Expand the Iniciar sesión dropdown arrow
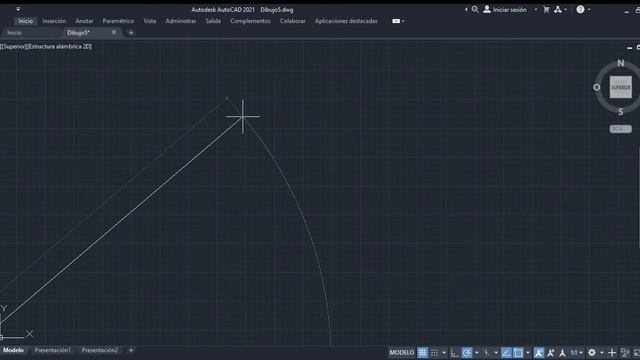The height and width of the screenshot is (360, 640). [x=536, y=9]
